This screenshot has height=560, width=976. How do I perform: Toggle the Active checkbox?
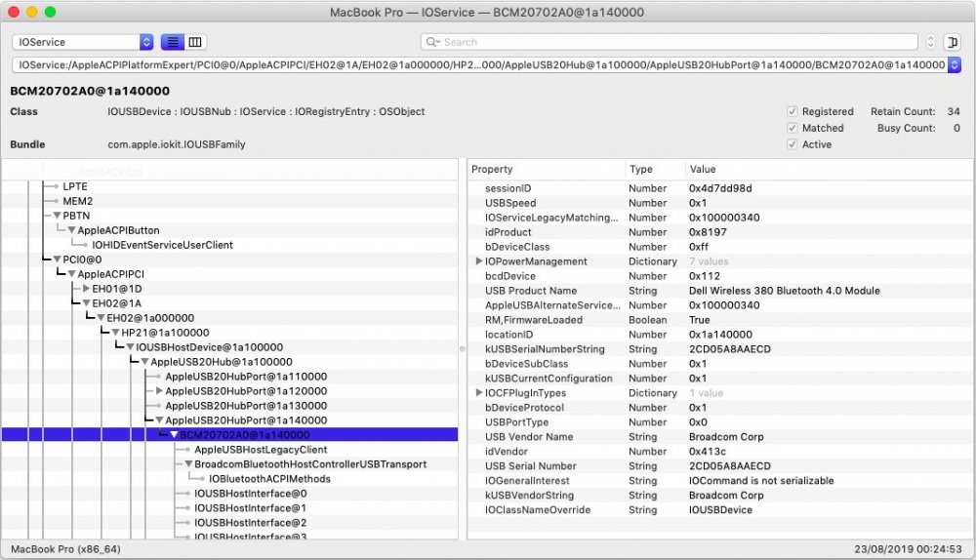(x=793, y=144)
